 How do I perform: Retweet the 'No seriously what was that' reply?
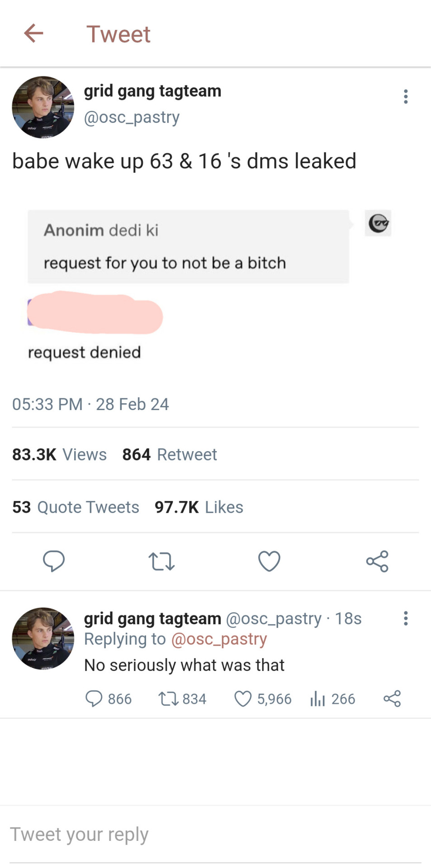pyautogui.click(x=168, y=698)
